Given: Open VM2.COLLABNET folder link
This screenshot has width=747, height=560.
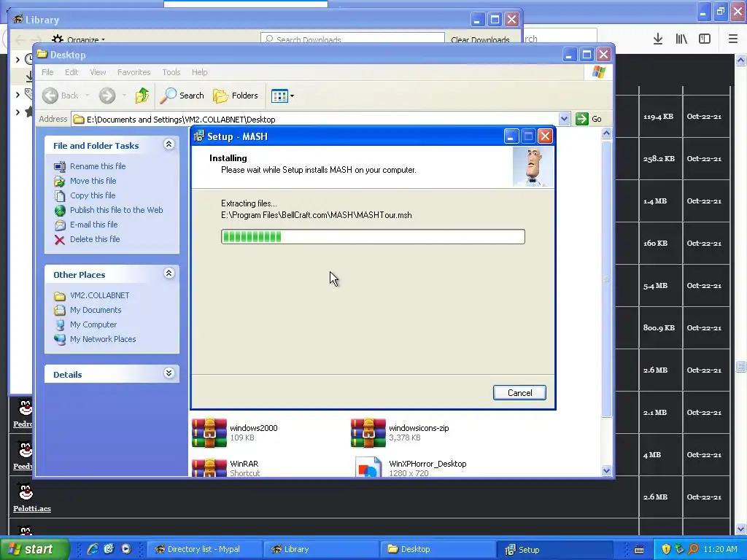Looking at the screenshot, I should click(x=99, y=296).
